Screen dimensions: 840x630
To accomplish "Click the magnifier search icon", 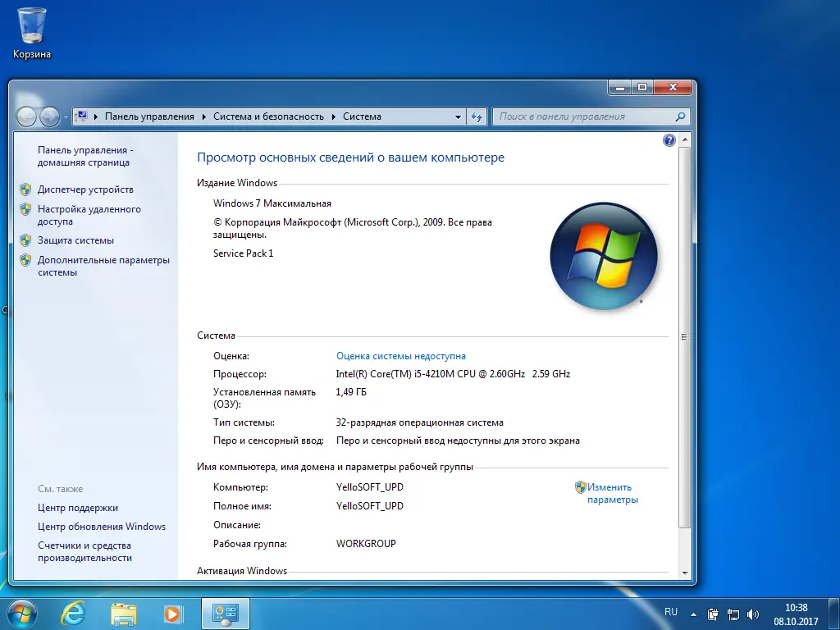I will point(680,116).
